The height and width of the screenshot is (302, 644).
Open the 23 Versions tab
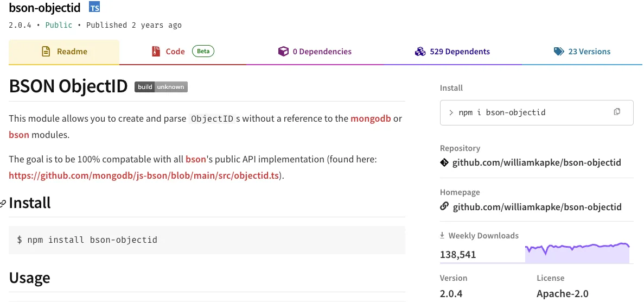582,52
